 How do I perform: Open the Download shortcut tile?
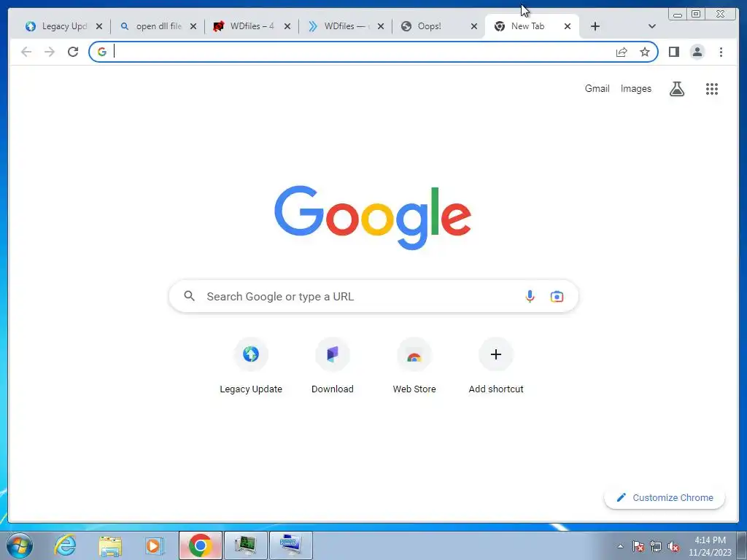tap(333, 366)
